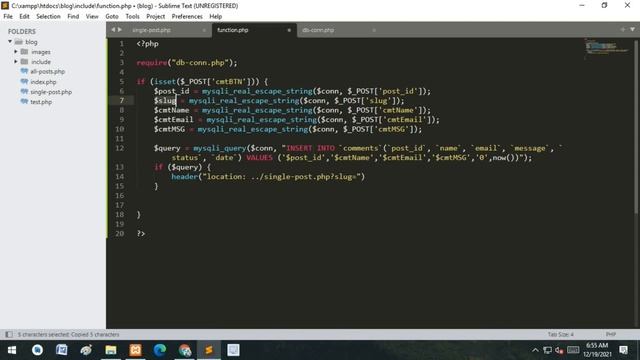Open XAMPP from the taskbar
The height and width of the screenshot is (360, 640).
pyautogui.click(x=135, y=350)
